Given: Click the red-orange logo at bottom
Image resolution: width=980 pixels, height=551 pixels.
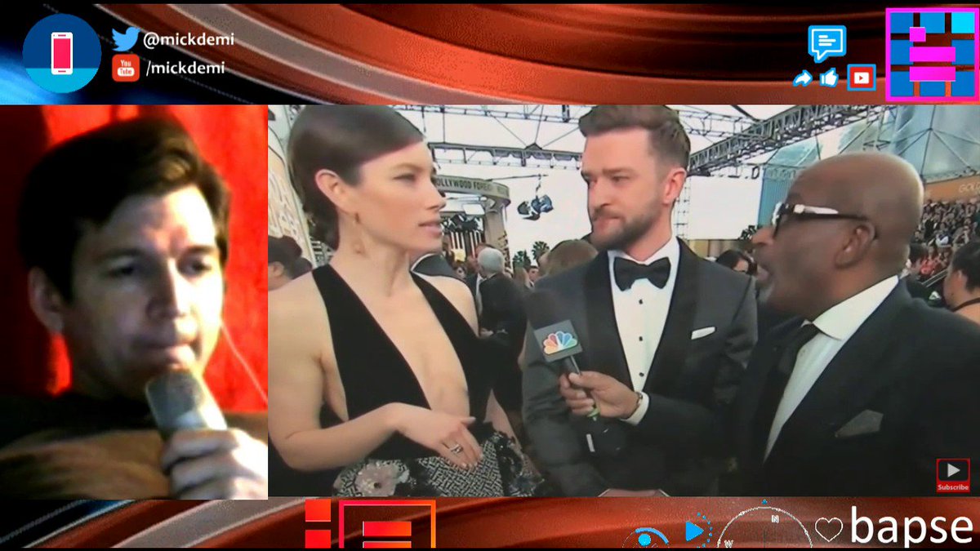Looking at the screenshot, I should tap(370, 525).
